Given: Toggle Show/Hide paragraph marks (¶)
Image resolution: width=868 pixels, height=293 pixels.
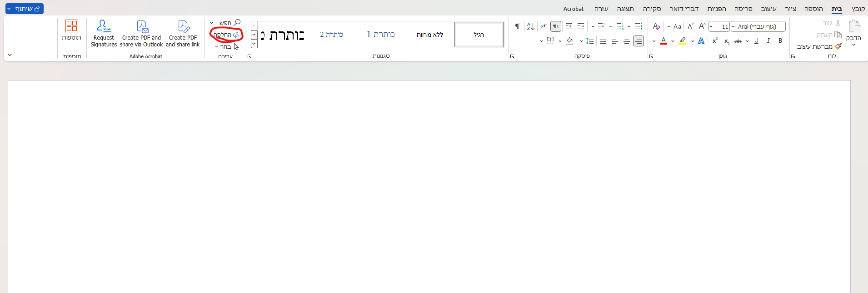Looking at the screenshot, I should (x=517, y=26).
